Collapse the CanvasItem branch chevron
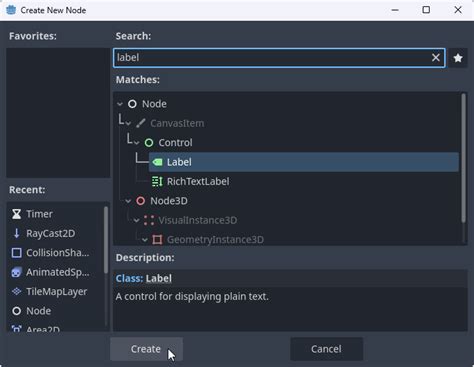Image resolution: width=474 pixels, height=367 pixels. point(128,124)
